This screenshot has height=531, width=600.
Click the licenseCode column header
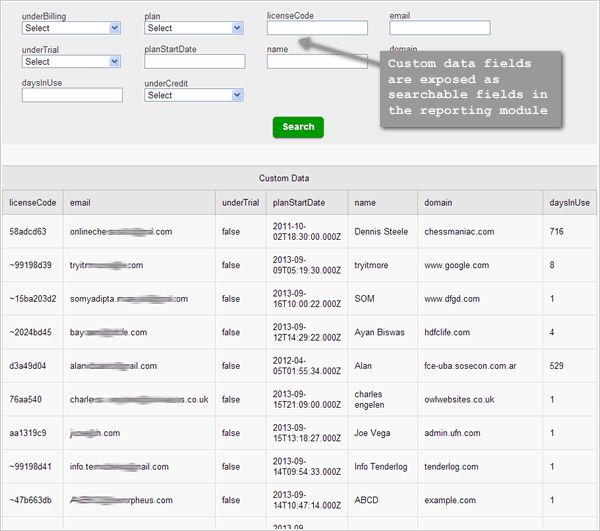click(33, 203)
